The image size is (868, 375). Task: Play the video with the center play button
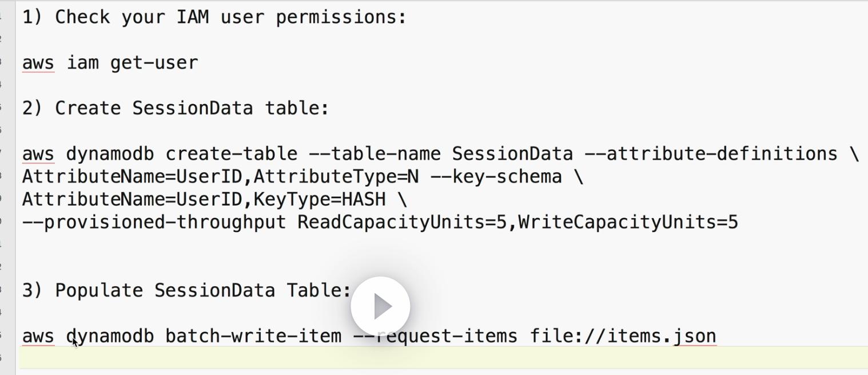(380, 306)
